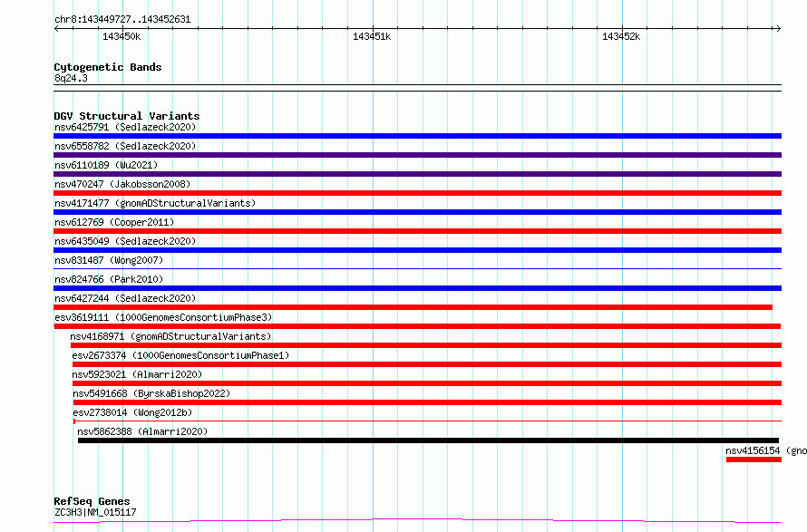
Task: Open nsv612769 (Cooper2011) variant label
Action: point(114,222)
